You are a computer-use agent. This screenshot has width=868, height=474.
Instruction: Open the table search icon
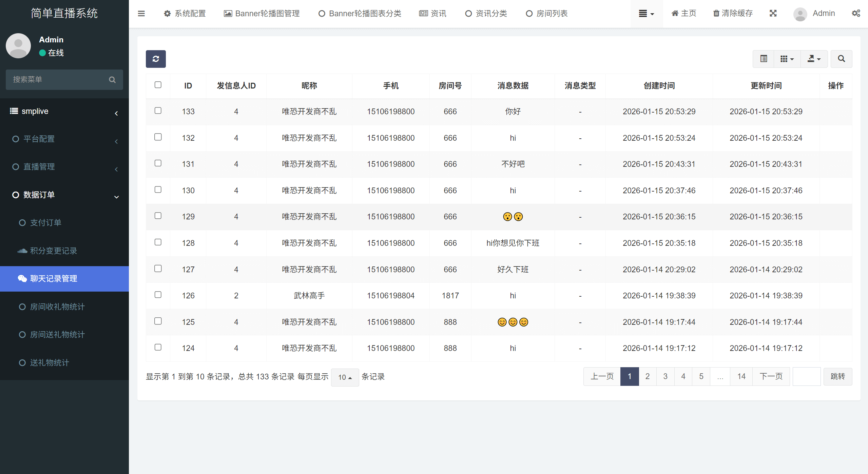click(842, 59)
